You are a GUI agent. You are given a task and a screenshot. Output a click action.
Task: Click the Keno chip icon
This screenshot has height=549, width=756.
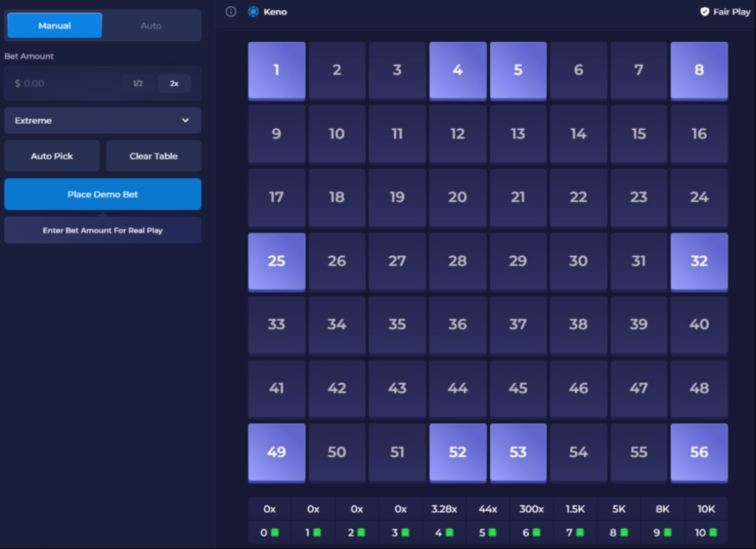(253, 12)
